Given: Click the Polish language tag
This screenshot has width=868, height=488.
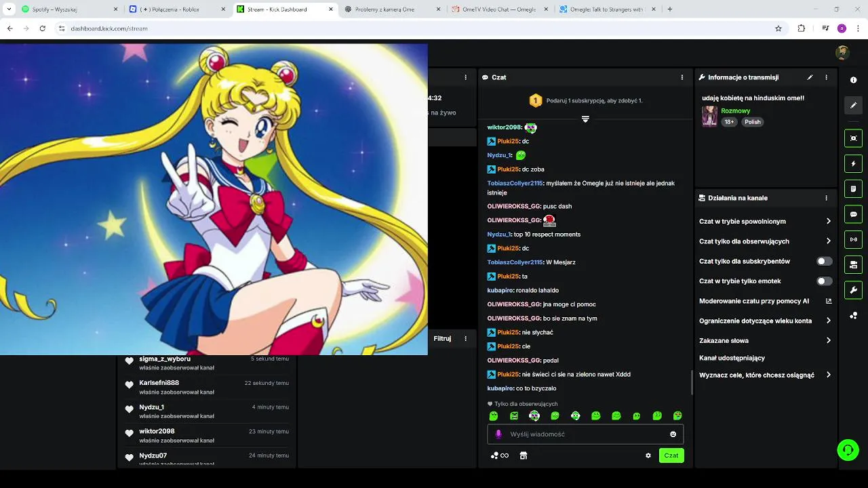Looking at the screenshot, I should (753, 122).
